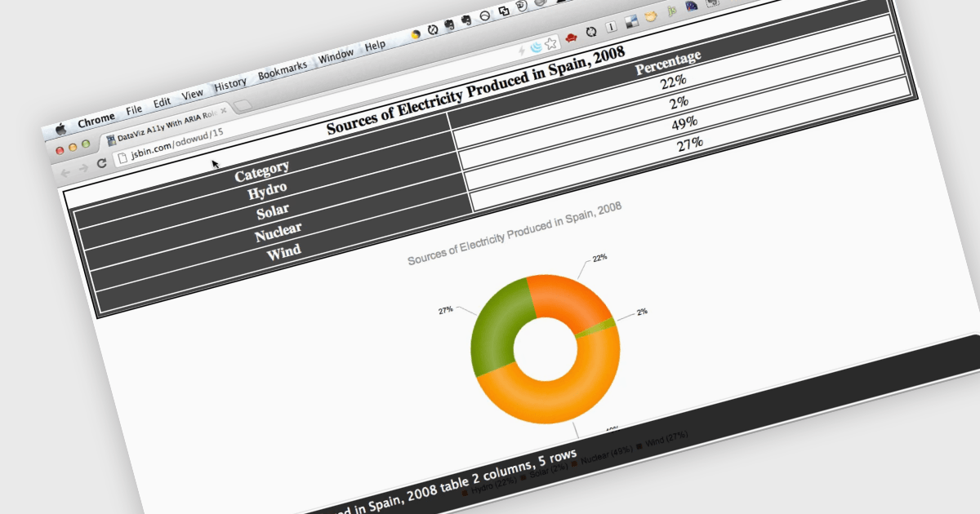Bookmark this page with the star icon
The image size is (980, 514).
551,42
